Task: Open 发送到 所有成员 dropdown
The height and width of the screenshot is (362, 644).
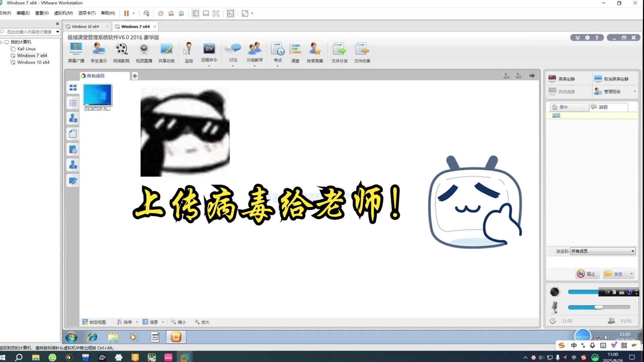Action: tap(603, 251)
